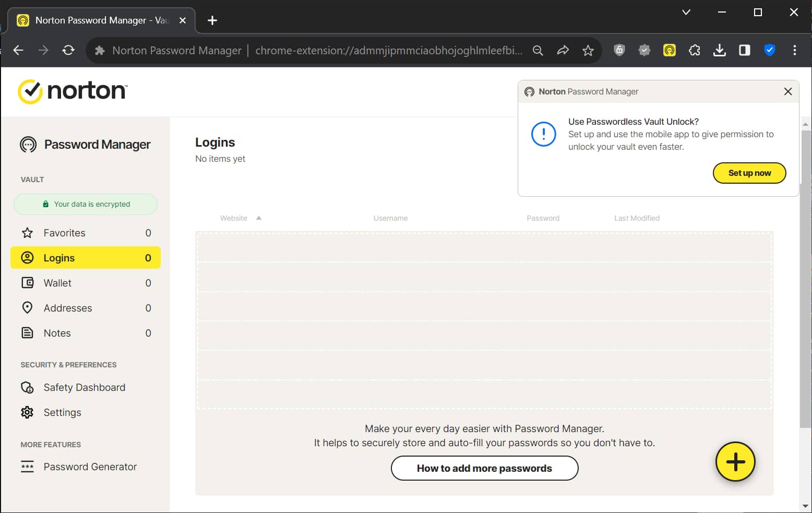Bookmark this tab with the star icon
This screenshot has height=513, width=812.
click(x=588, y=50)
